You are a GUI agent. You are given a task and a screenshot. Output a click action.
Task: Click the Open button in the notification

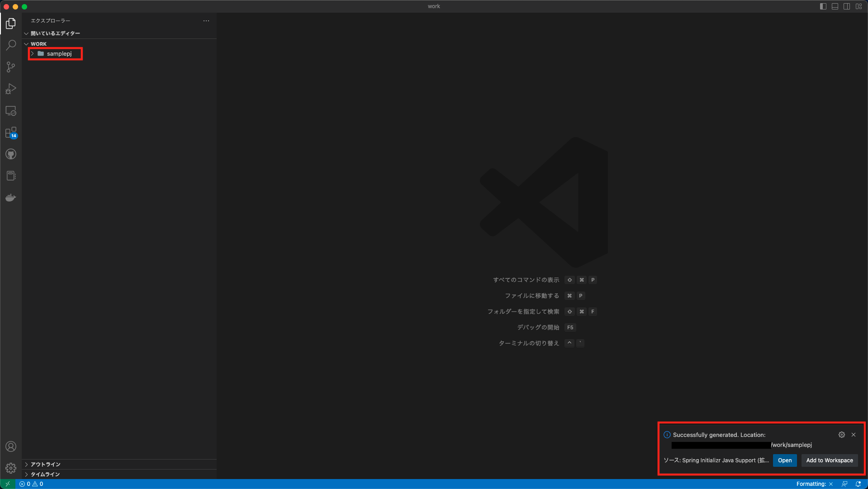click(784, 460)
